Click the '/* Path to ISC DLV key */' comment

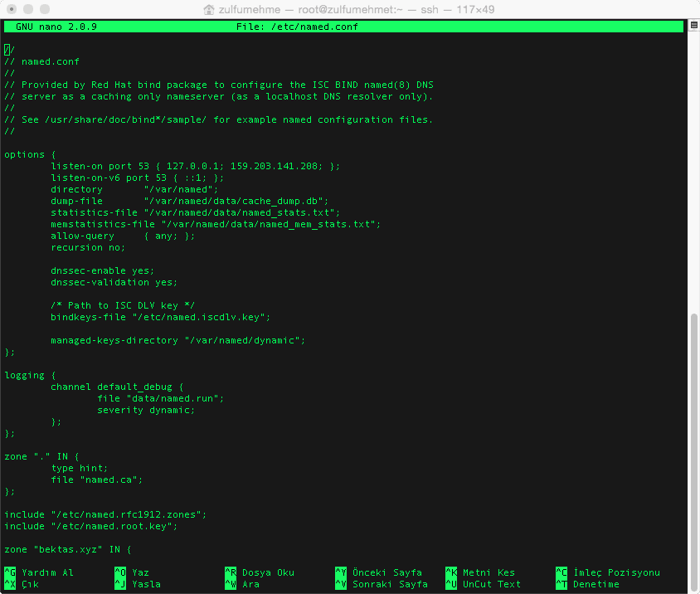click(x=123, y=305)
